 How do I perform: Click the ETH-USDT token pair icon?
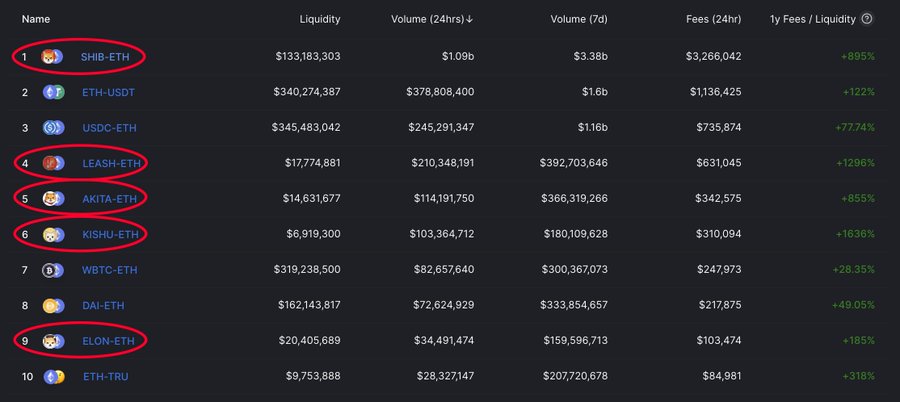pyautogui.click(x=53, y=92)
